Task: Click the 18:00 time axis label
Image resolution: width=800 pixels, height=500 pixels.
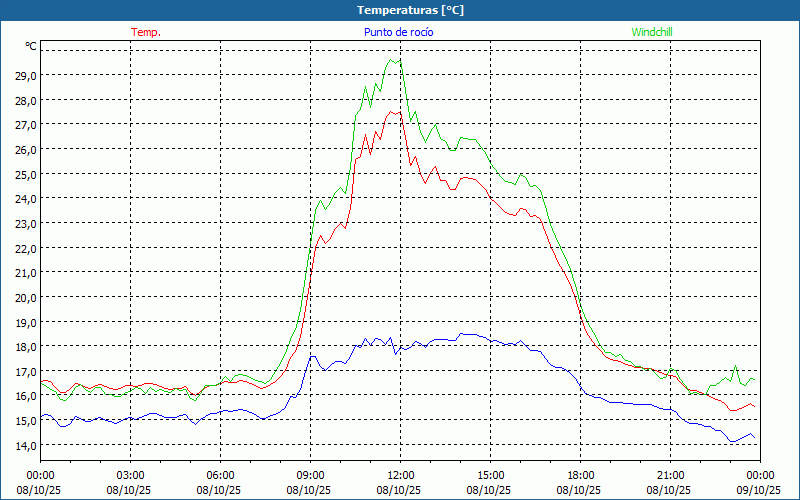Action: click(580, 475)
